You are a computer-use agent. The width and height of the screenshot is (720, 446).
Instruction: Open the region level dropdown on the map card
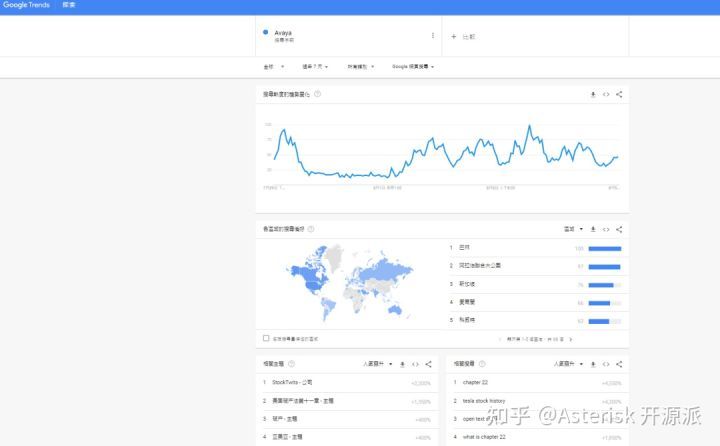click(574, 229)
